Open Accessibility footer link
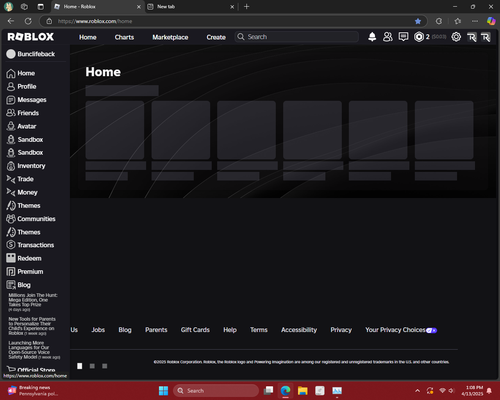The image size is (500, 400). tap(299, 330)
